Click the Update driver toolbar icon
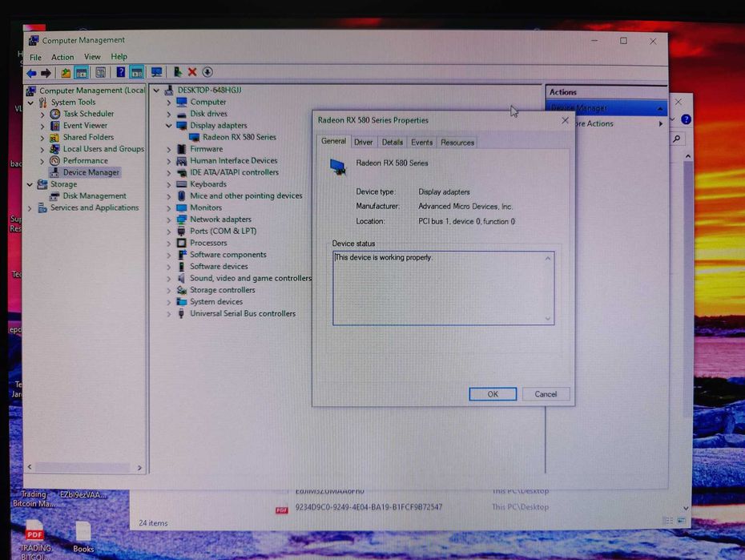 click(177, 72)
